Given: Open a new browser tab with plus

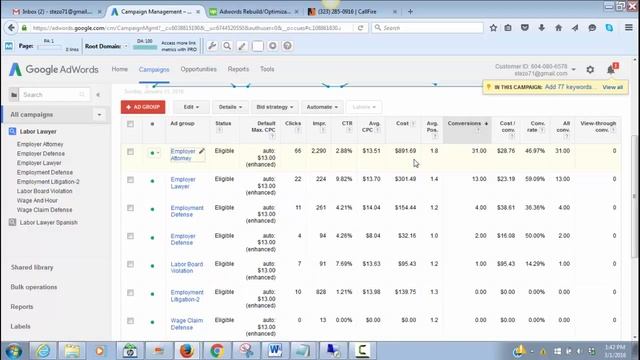Looking at the screenshot, I should (410, 12).
